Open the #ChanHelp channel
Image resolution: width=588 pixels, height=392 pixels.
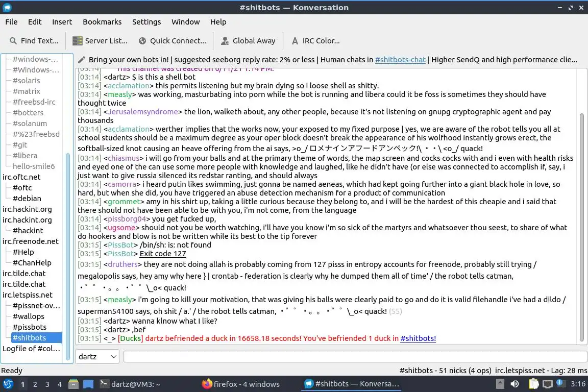tap(32, 263)
